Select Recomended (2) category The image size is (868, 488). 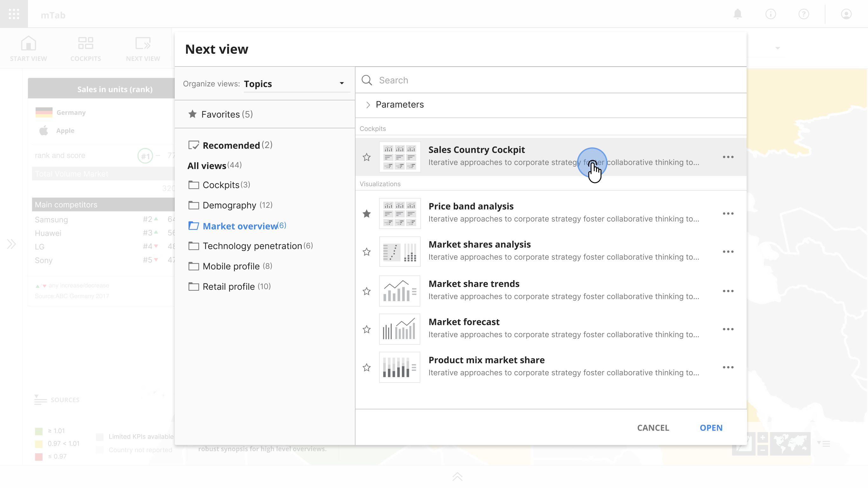pyautogui.click(x=230, y=145)
